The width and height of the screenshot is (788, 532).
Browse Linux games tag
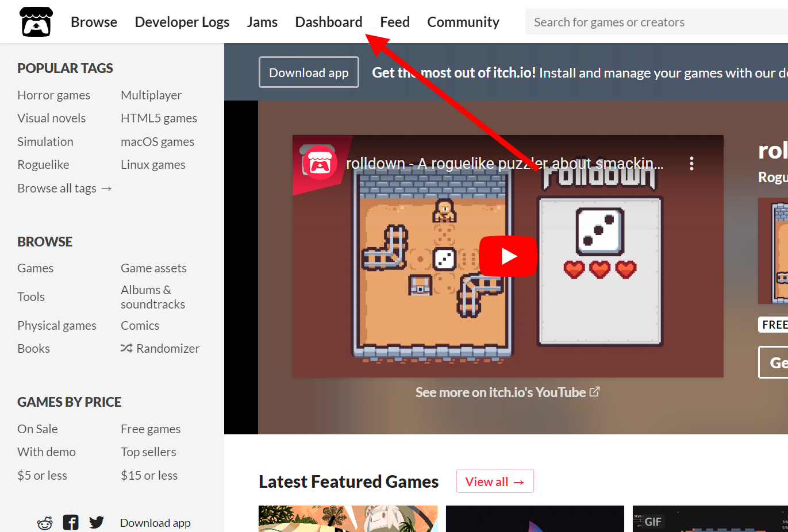(x=153, y=165)
